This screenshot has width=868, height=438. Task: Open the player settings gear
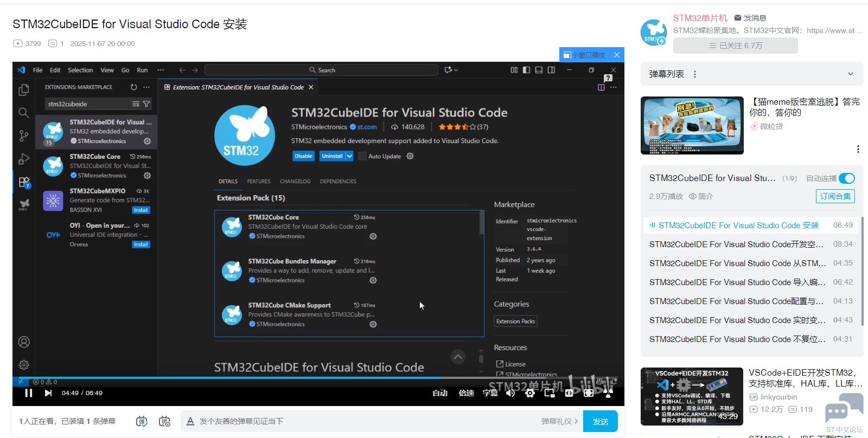pos(530,393)
